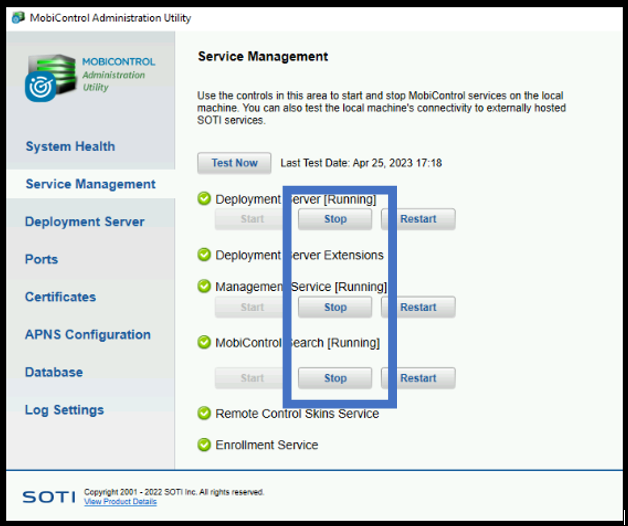The height and width of the screenshot is (526, 628).
Task: Click green status icon beside Deployment Server
Action: click(205, 199)
